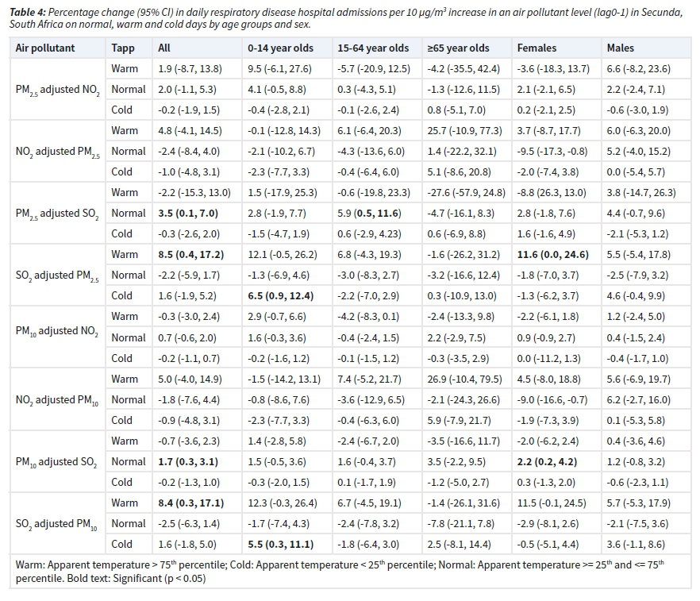Select the 'PM10 adjusted SO2' row label
The image size is (700, 601).
58,461
